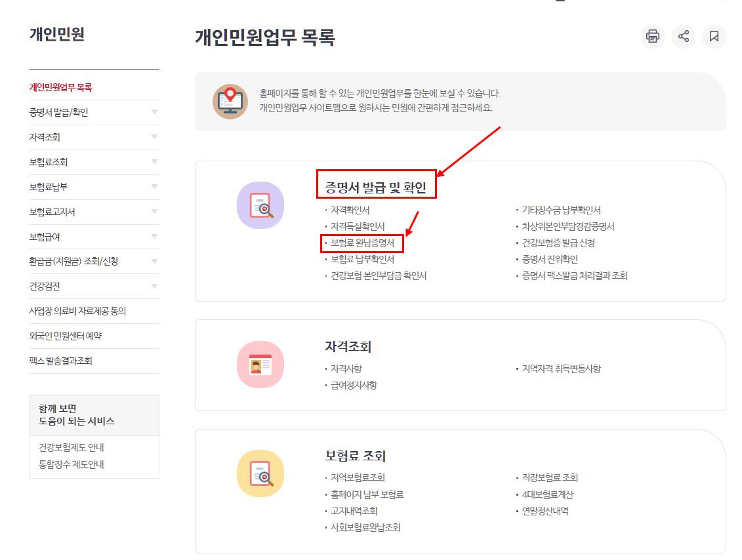The width and height of the screenshot is (742, 560).
Task: Click the map pin monitor icon in the banner
Action: tap(230, 101)
